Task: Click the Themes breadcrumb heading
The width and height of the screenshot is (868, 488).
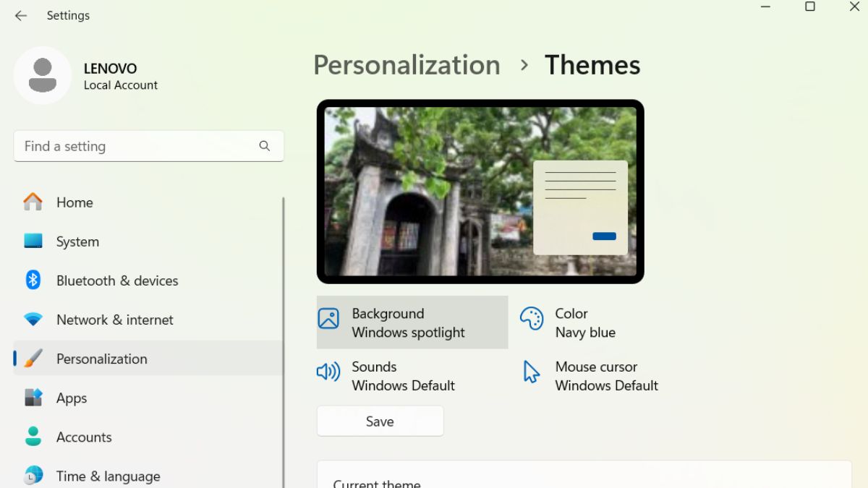Action: coord(592,65)
